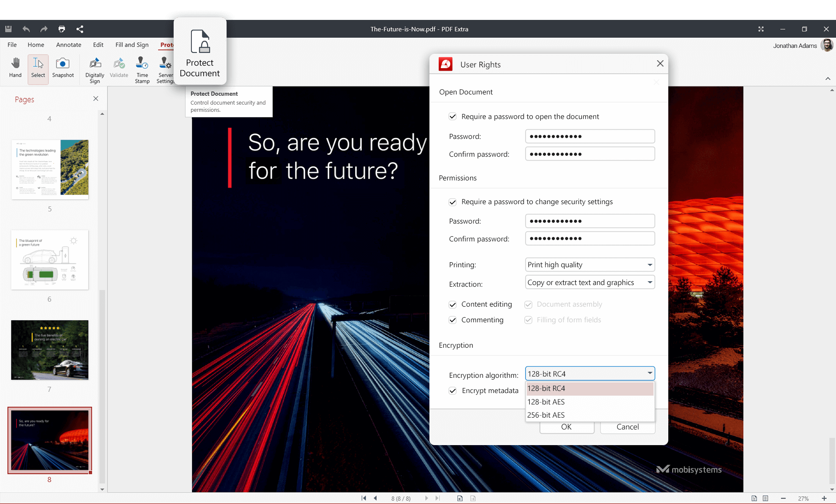Open page 6 blueprint thumbnail
Image resolution: width=836 pixels, height=504 pixels.
[50, 260]
